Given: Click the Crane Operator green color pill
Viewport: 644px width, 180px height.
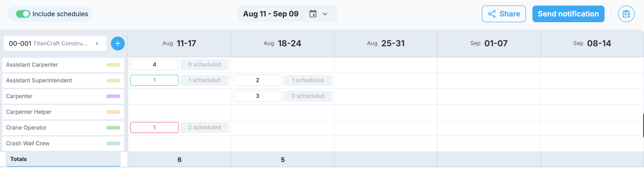Looking at the screenshot, I should (113, 128).
